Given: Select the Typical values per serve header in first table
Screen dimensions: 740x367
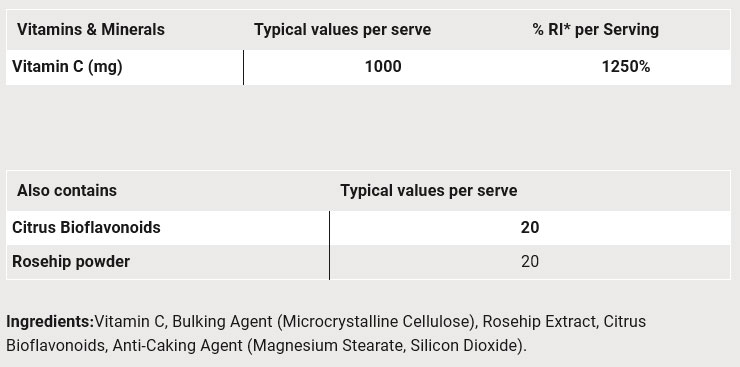Looking at the screenshot, I should coord(343,30).
